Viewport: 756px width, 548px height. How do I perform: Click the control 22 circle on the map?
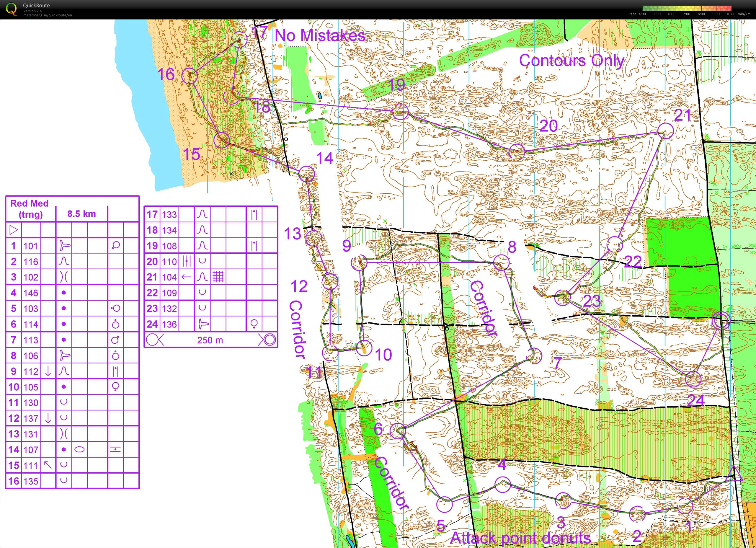pos(614,244)
